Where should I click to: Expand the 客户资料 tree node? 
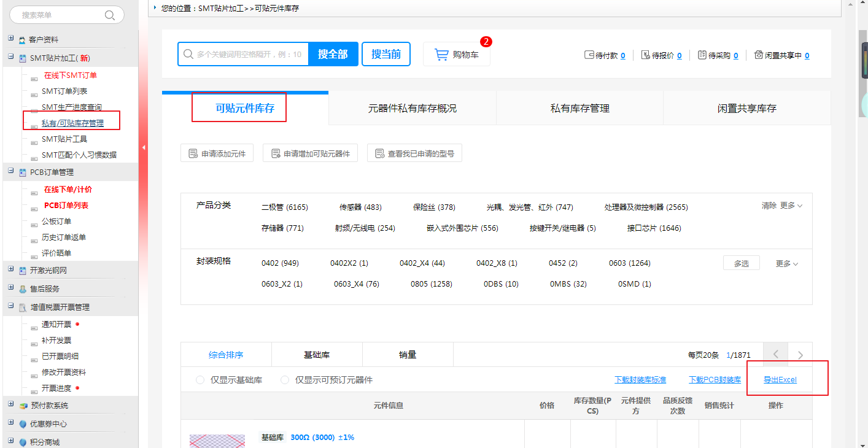point(10,39)
